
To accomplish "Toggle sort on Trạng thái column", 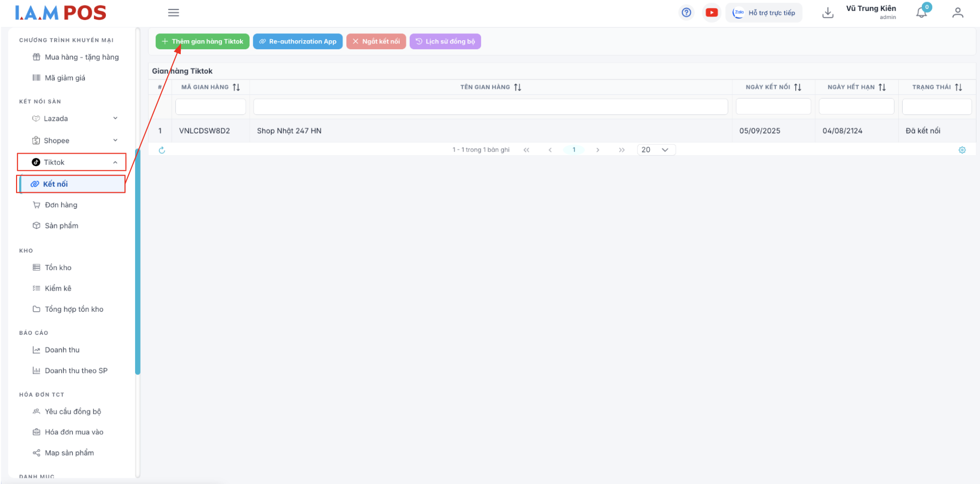I will tap(958, 87).
